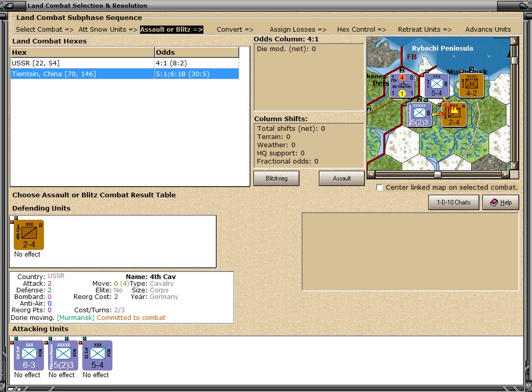Click the Name: 4th Cav text

[x=151, y=276]
